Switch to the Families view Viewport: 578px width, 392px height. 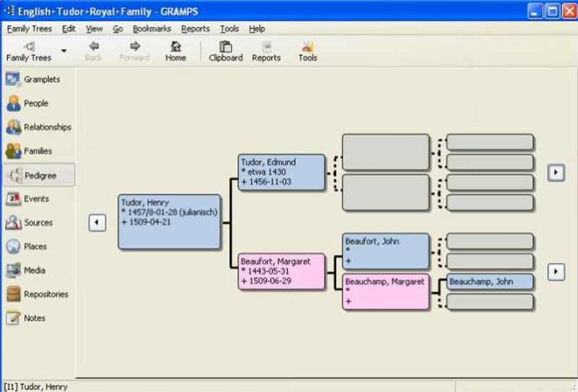click(38, 151)
